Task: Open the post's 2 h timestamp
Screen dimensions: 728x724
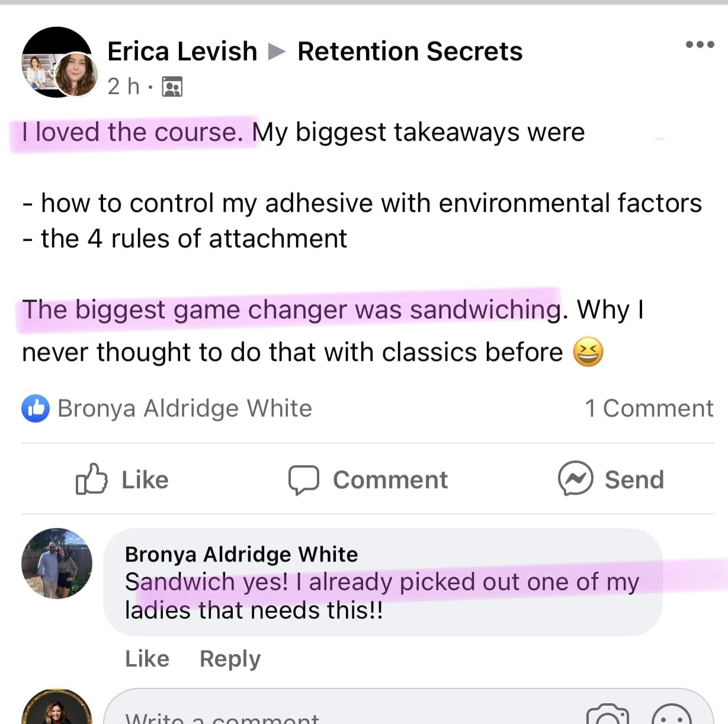Action: 123,87
